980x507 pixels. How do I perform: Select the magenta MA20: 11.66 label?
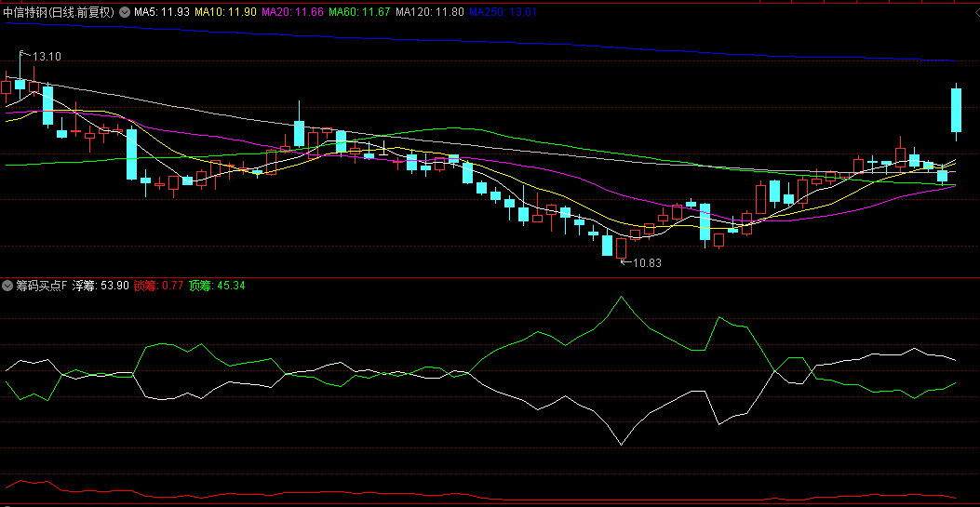(x=292, y=12)
